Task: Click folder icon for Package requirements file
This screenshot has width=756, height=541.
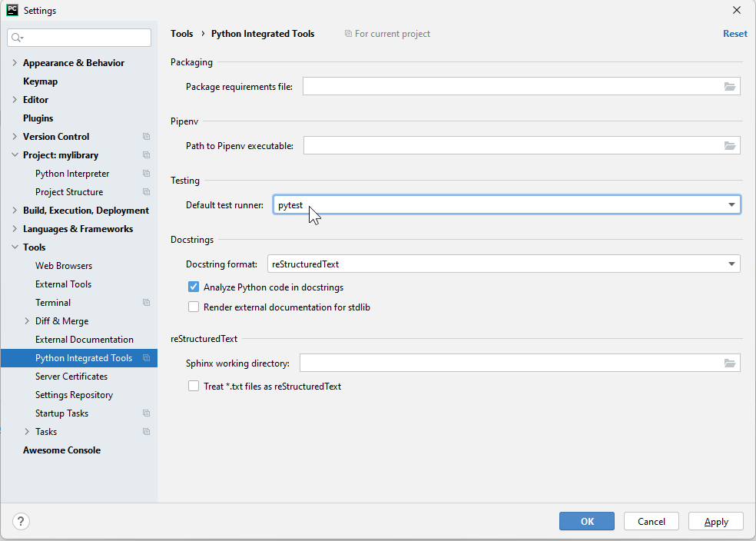Action: [729, 87]
